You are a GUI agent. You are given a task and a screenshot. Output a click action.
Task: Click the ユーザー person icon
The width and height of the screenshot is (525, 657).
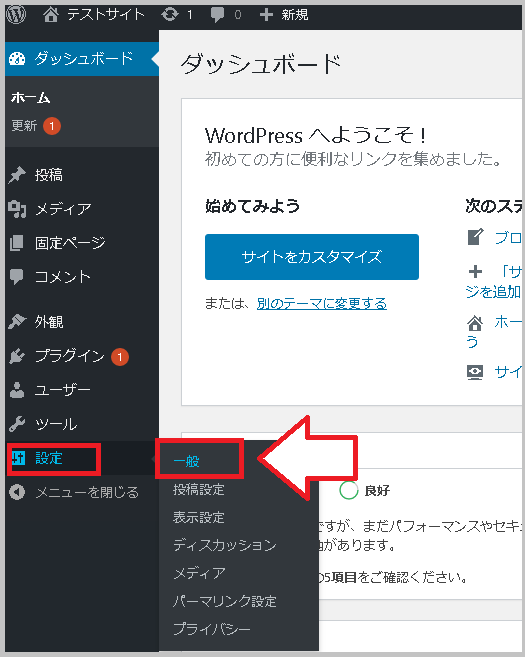(17, 390)
